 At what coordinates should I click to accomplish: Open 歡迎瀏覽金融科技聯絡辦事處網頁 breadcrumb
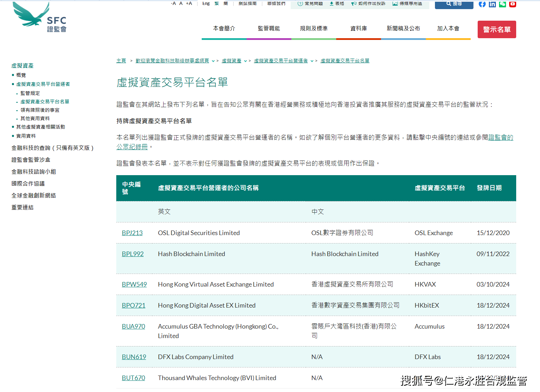tap(172, 61)
